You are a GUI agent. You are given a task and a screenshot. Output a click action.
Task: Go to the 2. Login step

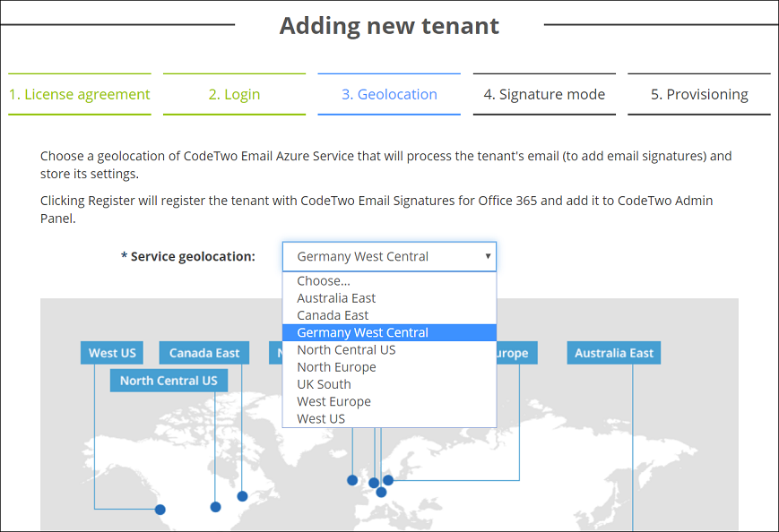coord(235,94)
